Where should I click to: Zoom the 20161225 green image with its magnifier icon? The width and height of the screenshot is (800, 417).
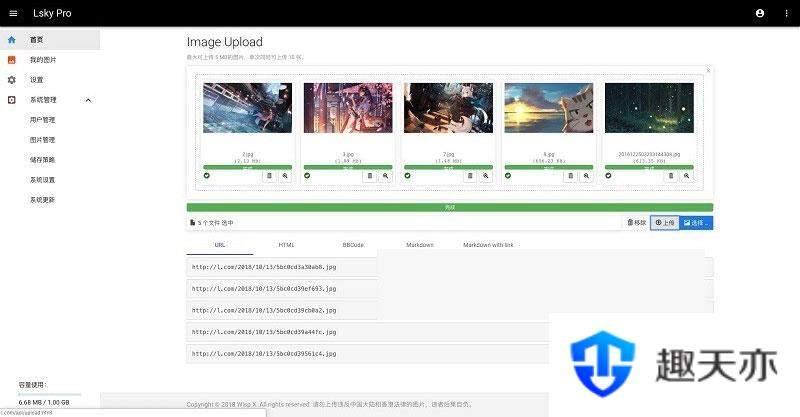pos(687,176)
